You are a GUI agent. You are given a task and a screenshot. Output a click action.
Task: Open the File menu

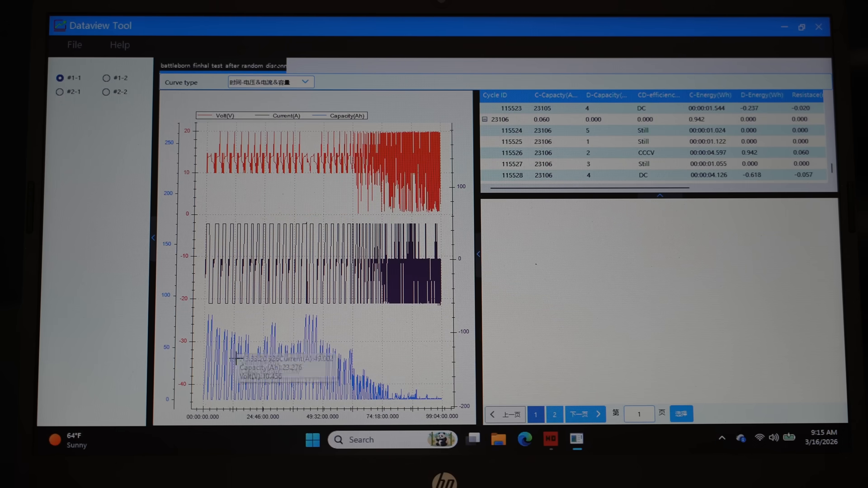tap(75, 45)
